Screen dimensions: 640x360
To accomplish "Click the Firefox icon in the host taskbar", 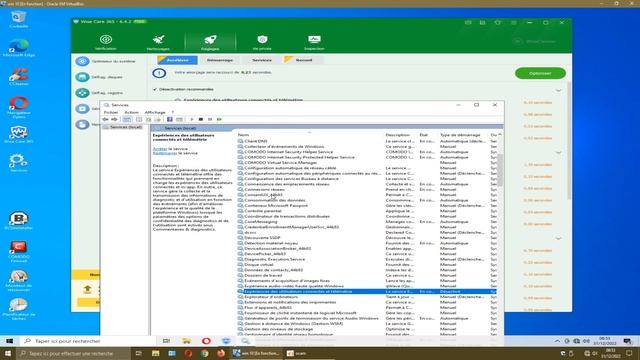I will [221, 353].
